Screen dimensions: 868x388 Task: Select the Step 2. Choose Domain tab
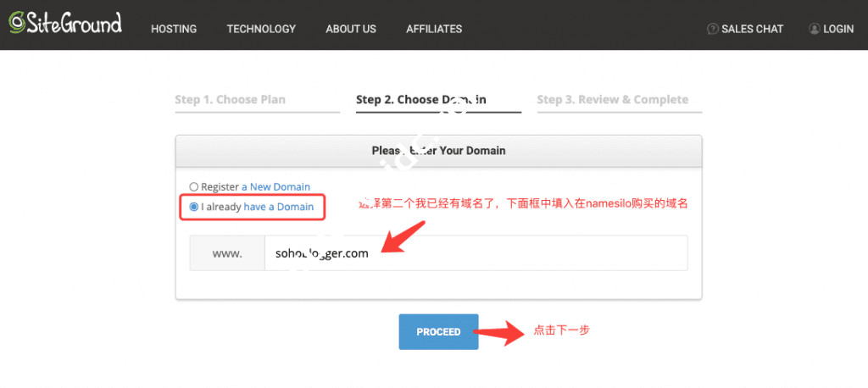click(421, 100)
